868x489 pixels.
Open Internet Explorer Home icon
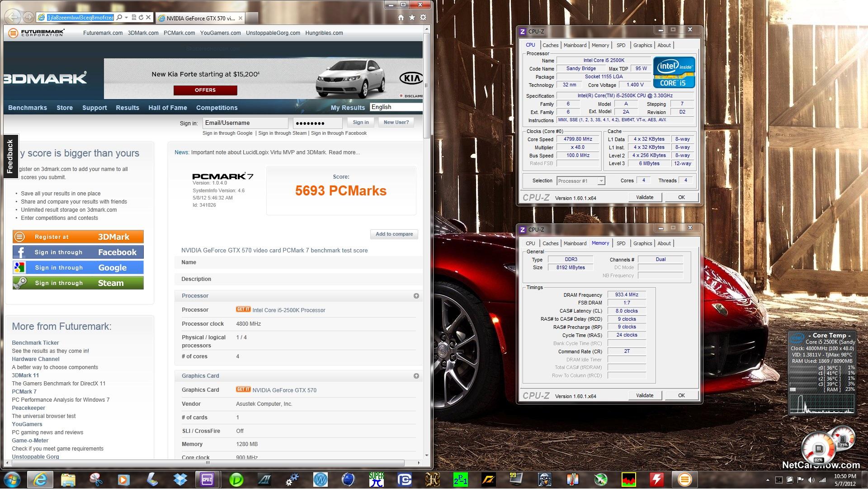(401, 18)
